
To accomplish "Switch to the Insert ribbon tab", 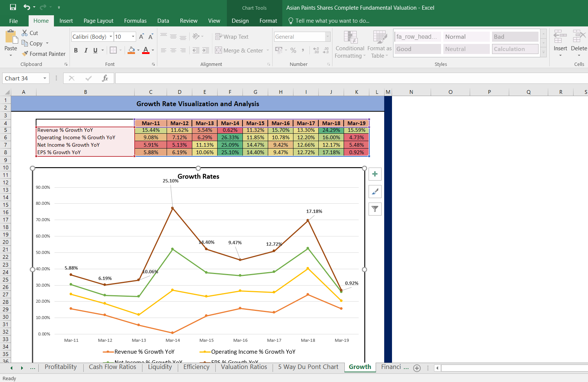I will click(x=66, y=21).
